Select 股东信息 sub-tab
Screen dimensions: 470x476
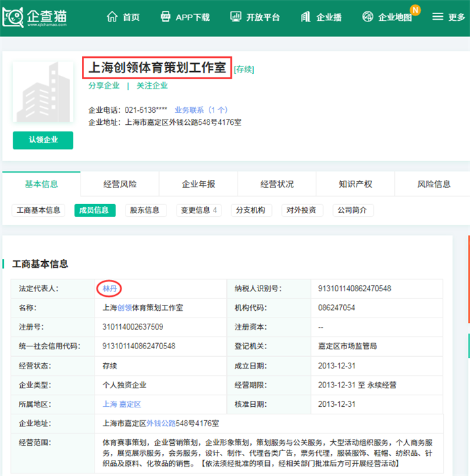pyautogui.click(x=146, y=210)
